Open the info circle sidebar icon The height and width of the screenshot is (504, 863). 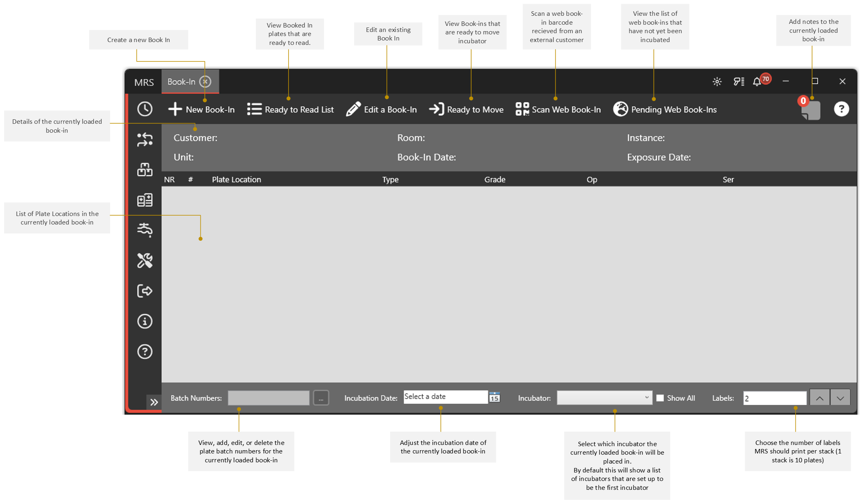pyautogui.click(x=145, y=321)
